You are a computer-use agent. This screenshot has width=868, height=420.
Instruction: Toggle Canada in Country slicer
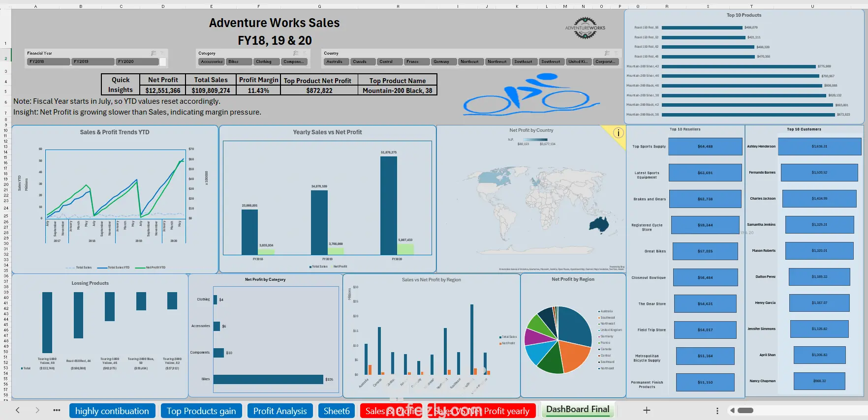[x=363, y=62]
